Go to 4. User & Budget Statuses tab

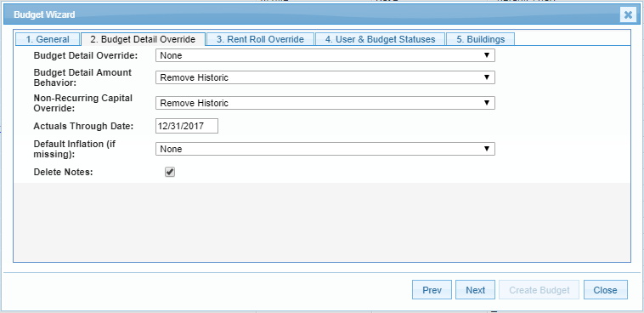(380, 39)
